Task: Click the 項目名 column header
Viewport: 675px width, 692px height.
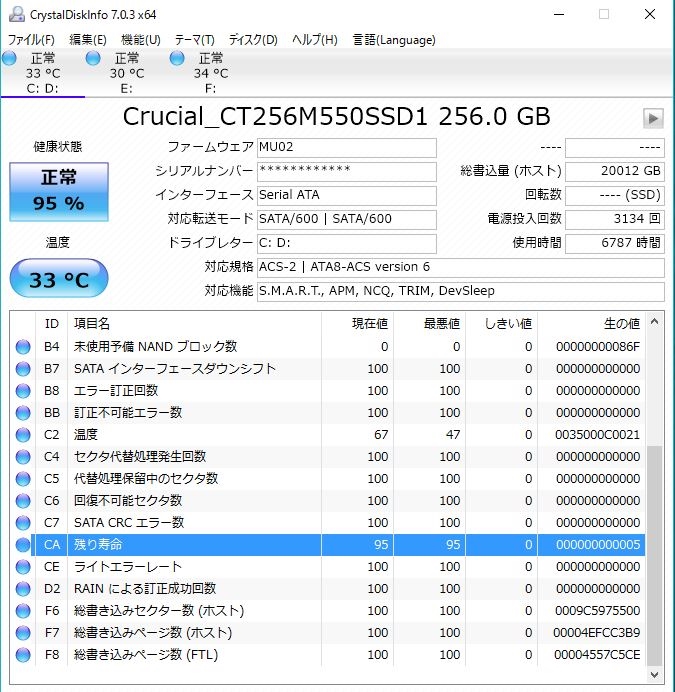Action: click(x=194, y=324)
